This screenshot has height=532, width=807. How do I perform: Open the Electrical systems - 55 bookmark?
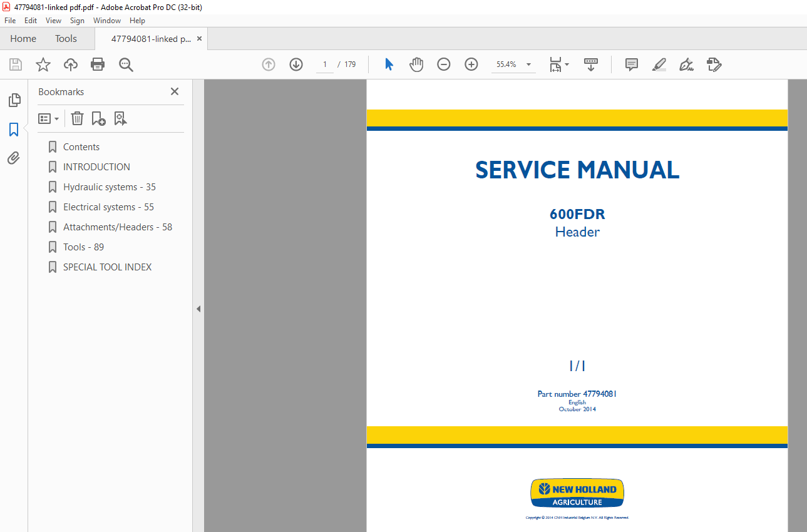click(x=108, y=207)
